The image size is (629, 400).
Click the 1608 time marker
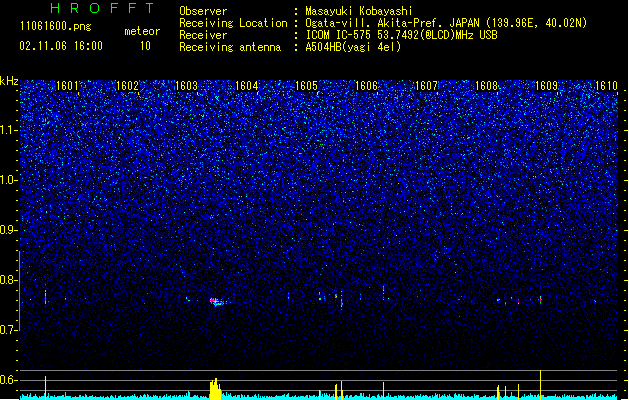486,86
